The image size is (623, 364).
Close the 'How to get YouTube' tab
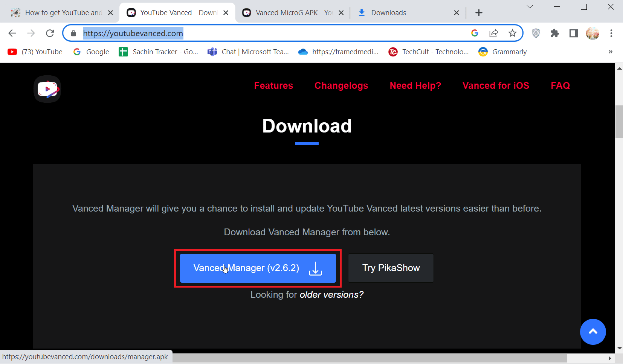tap(110, 12)
